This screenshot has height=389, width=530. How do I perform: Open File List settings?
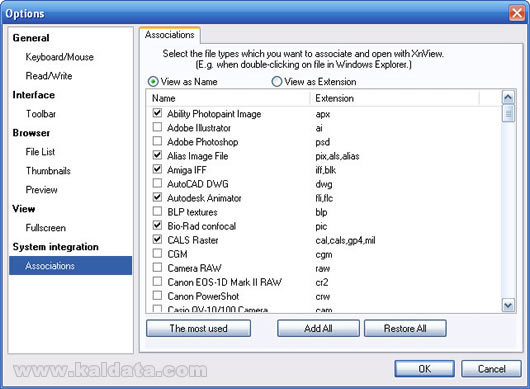(x=40, y=152)
